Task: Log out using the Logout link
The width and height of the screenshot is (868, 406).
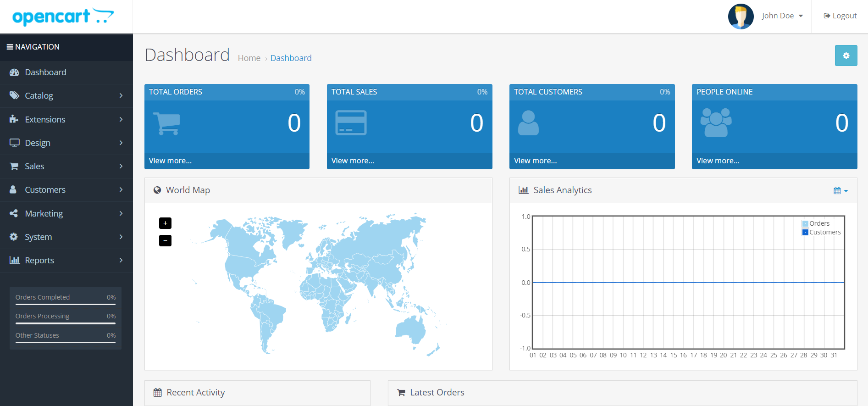Action: pyautogui.click(x=840, y=16)
